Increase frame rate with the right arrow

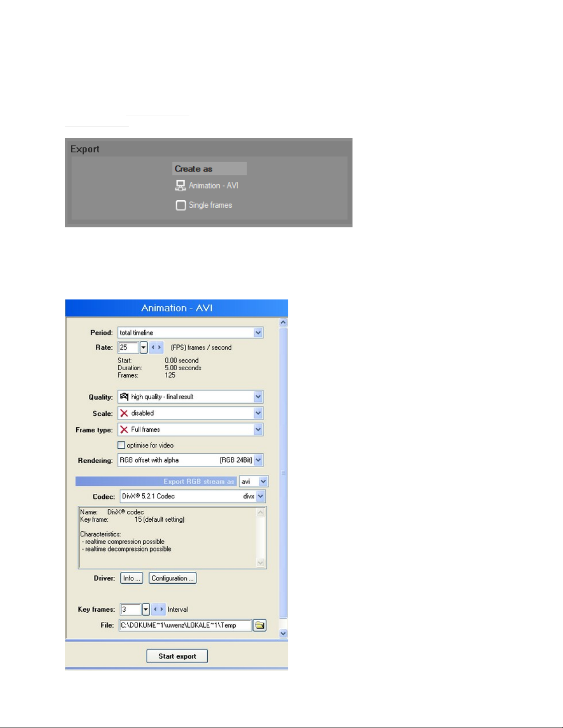(159, 348)
